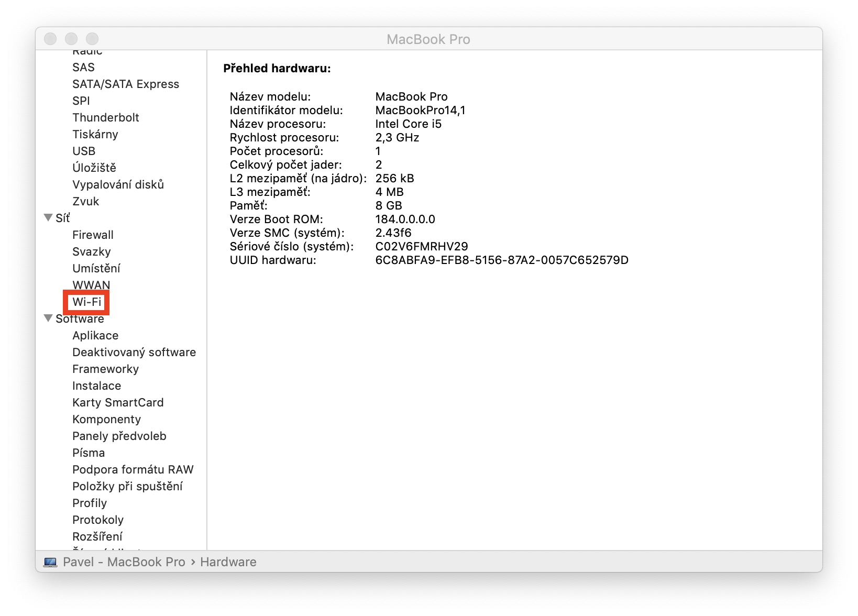Open Profily in the sidebar

tap(90, 503)
